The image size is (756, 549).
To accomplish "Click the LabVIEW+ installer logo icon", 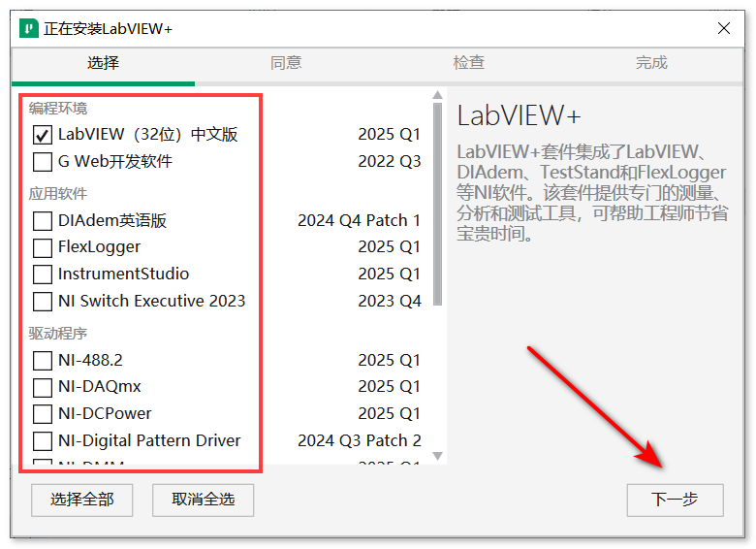I will coord(28,28).
